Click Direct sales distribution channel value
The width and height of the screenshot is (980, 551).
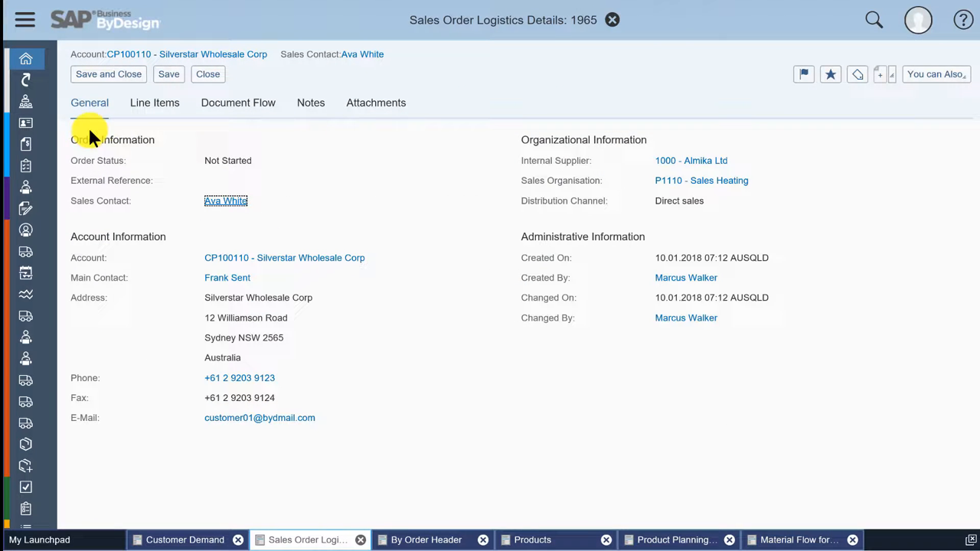[679, 201]
